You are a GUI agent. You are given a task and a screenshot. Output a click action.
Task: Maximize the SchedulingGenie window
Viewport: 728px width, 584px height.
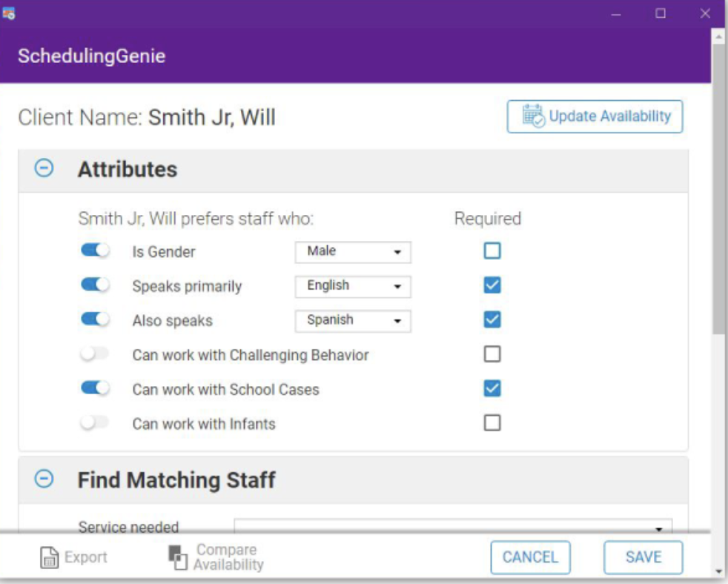click(661, 13)
